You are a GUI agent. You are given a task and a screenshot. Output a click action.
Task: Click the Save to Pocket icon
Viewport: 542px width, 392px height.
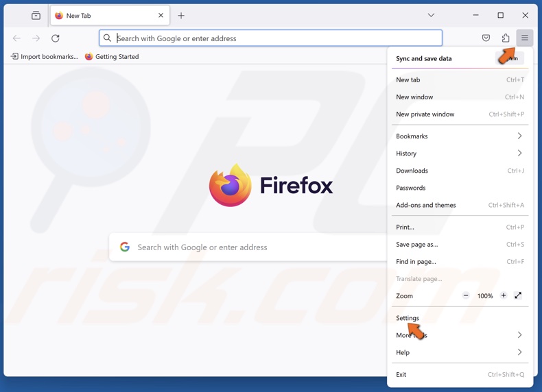486,38
